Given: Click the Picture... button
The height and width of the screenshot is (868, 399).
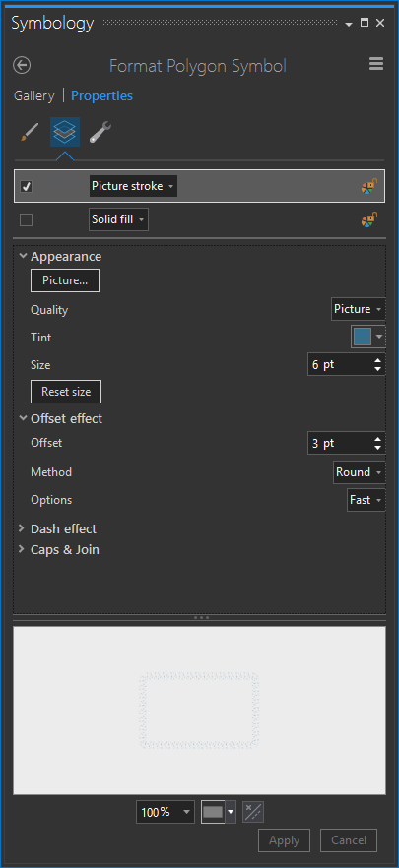Looking at the screenshot, I should click(x=65, y=280).
